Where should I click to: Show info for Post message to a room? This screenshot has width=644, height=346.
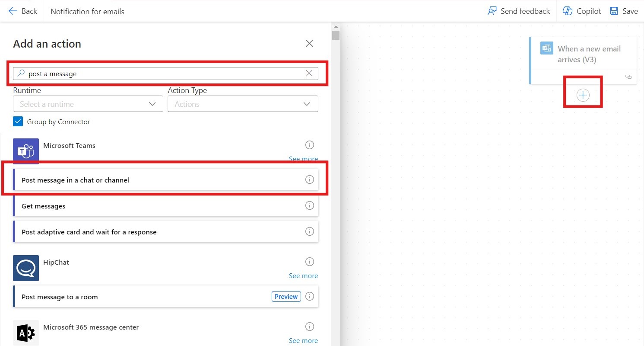310,296
